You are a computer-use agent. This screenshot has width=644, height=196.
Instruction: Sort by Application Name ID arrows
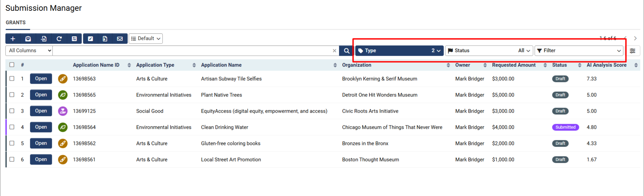129,65
